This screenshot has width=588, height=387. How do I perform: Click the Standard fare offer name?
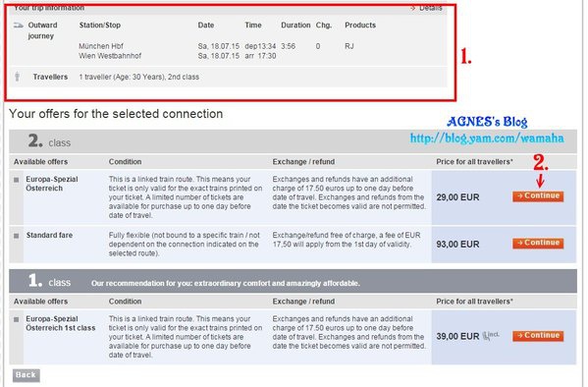pos(49,236)
